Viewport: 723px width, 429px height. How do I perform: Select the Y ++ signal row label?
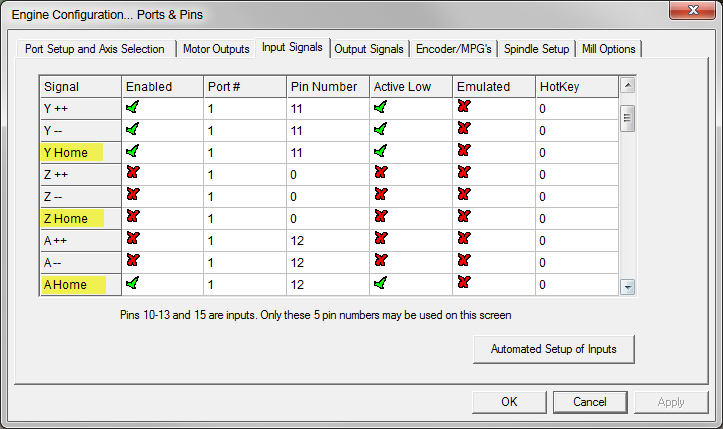point(81,109)
